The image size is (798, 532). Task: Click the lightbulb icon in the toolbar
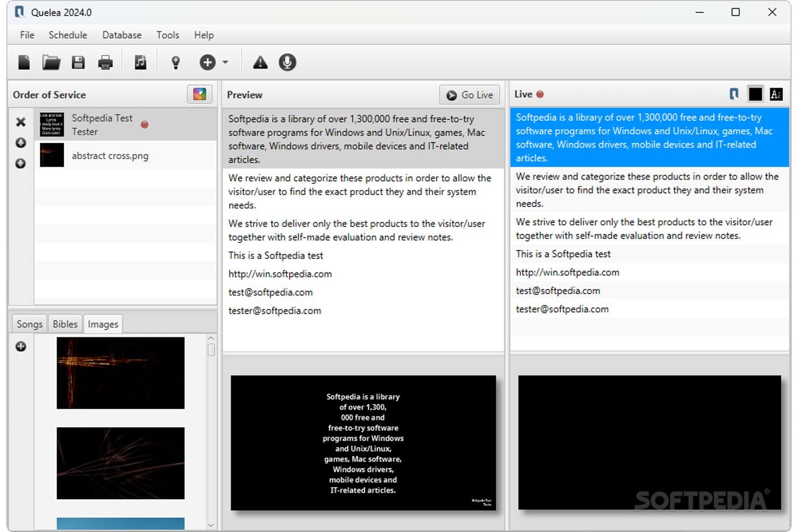pyautogui.click(x=176, y=63)
